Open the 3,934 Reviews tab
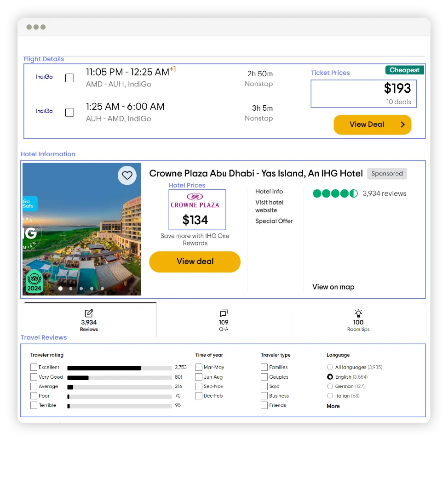448x500 pixels. click(89, 320)
